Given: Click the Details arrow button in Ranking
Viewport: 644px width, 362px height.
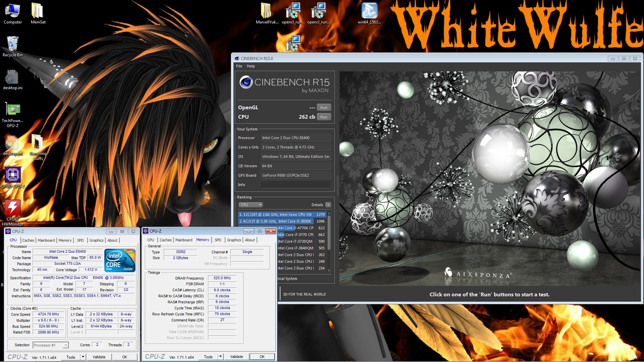Looking at the screenshot, I should tap(328, 205).
